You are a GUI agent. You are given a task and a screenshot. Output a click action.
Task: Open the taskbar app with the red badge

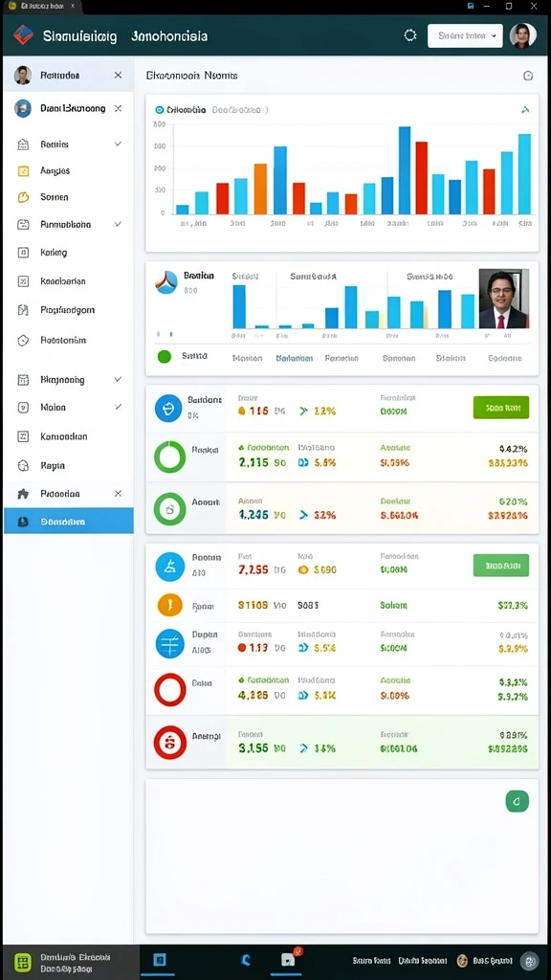tap(288, 960)
